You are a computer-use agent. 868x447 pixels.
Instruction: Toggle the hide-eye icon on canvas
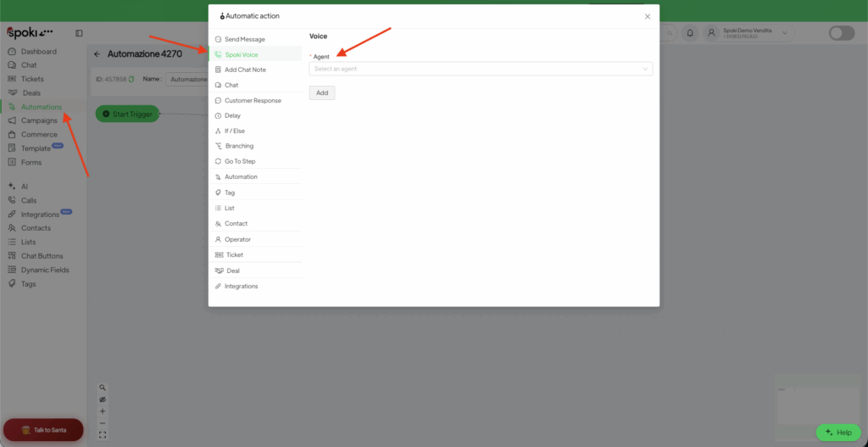pyautogui.click(x=103, y=399)
